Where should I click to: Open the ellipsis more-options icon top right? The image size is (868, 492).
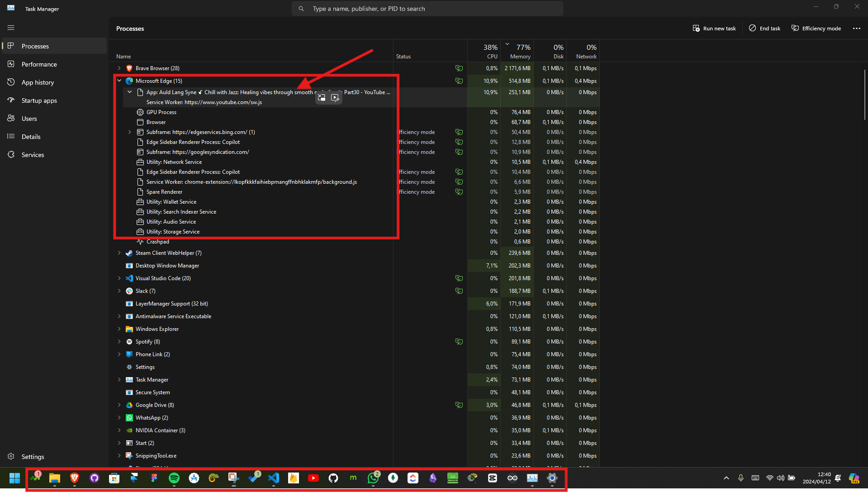pos(856,28)
